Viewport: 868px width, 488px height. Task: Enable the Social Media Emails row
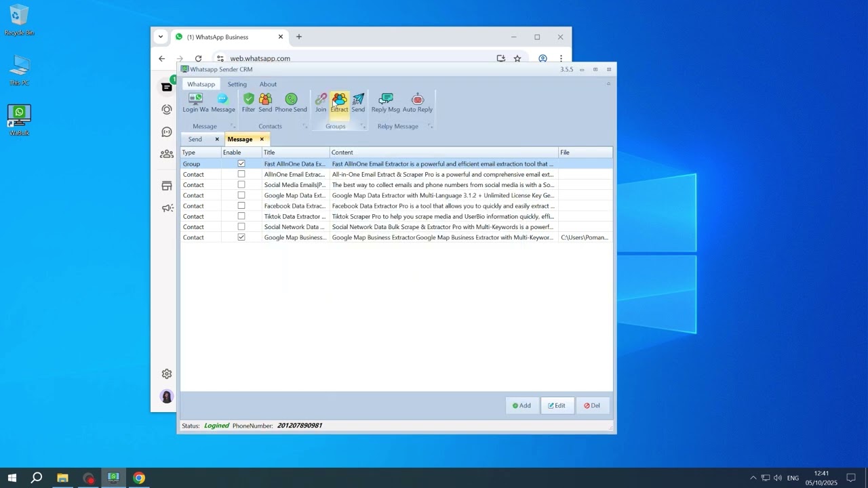[x=241, y=185]
